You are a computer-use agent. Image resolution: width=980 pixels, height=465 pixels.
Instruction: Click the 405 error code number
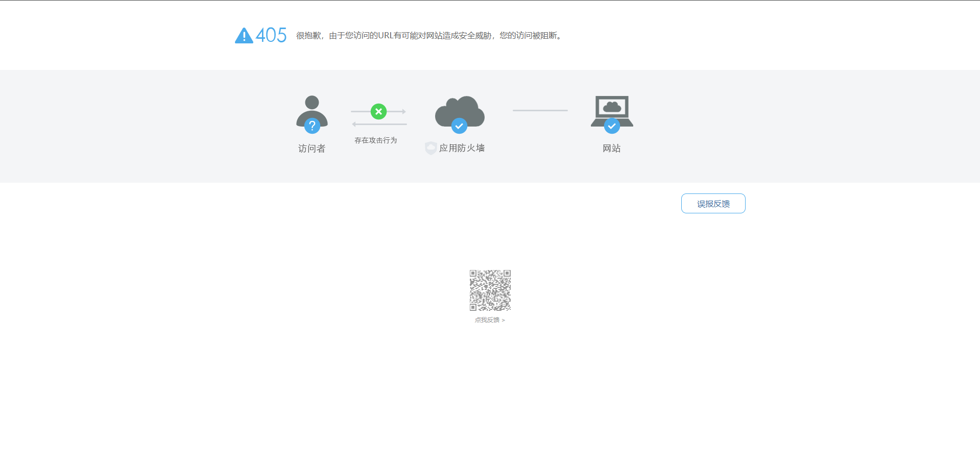coord(271,35)
